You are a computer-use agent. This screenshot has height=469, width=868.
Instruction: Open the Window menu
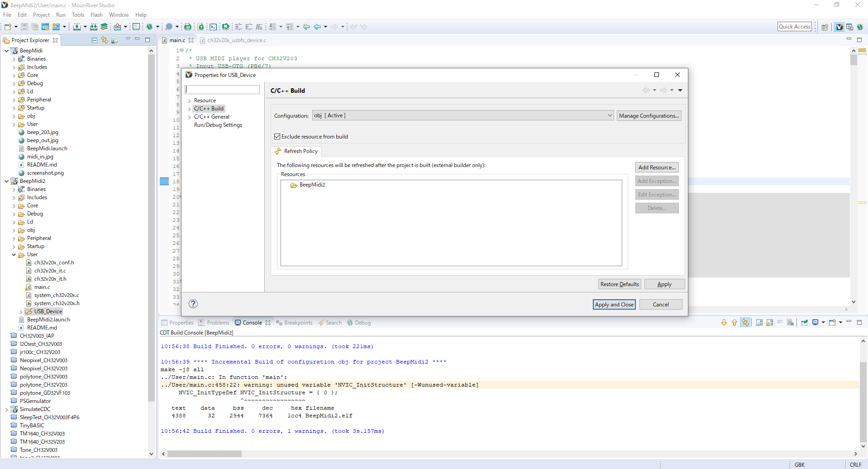pyautogui.click(x=119, y=15)
